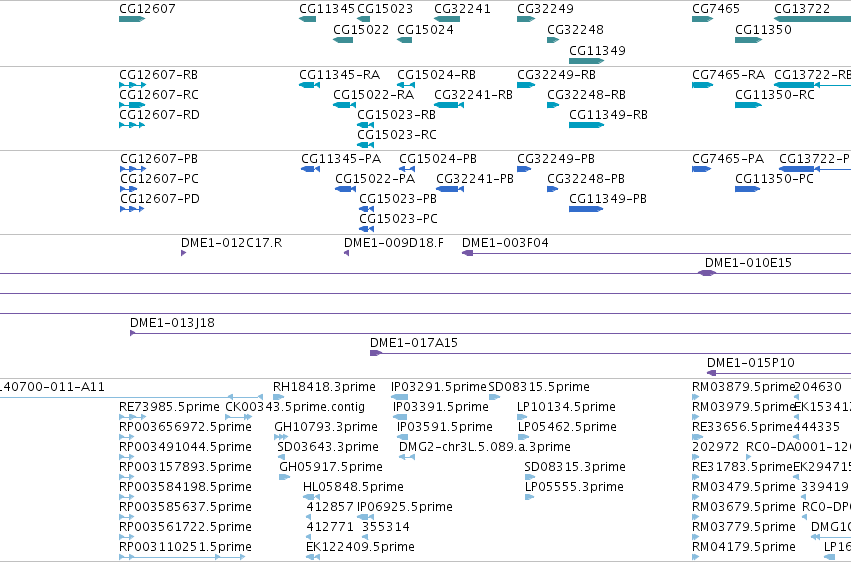This screenshot has height=562, width=851.
Task: Select the CG15024 gene
Action: [404, 40]
